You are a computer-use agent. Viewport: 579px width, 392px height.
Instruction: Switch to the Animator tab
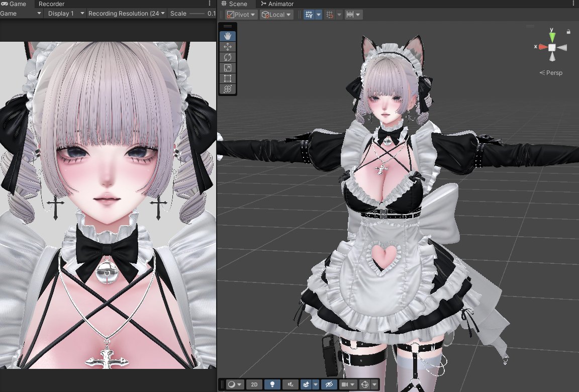click(277, 4)
